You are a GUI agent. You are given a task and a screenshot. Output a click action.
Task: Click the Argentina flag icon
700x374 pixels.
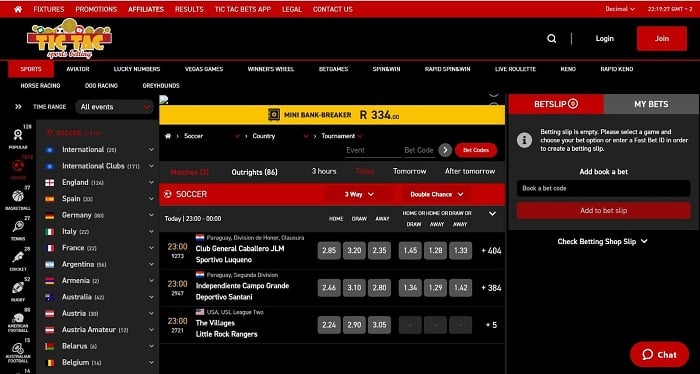pos(50,265)
